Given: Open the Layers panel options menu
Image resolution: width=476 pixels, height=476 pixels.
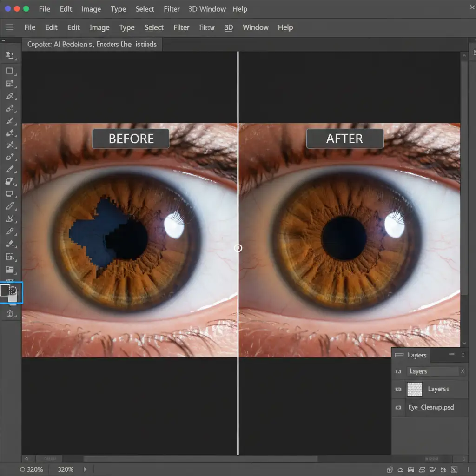Looking at the screenshot, I should (x=463, y=355).
